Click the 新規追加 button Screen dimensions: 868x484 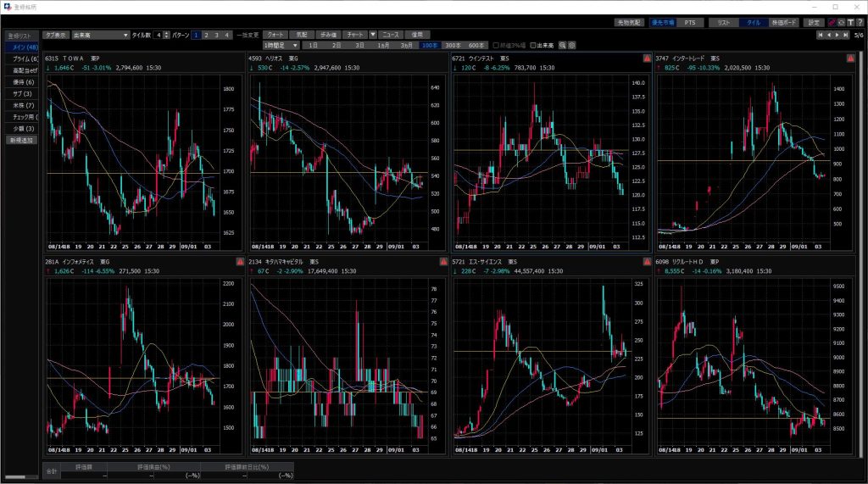click(x=21, y=140)
